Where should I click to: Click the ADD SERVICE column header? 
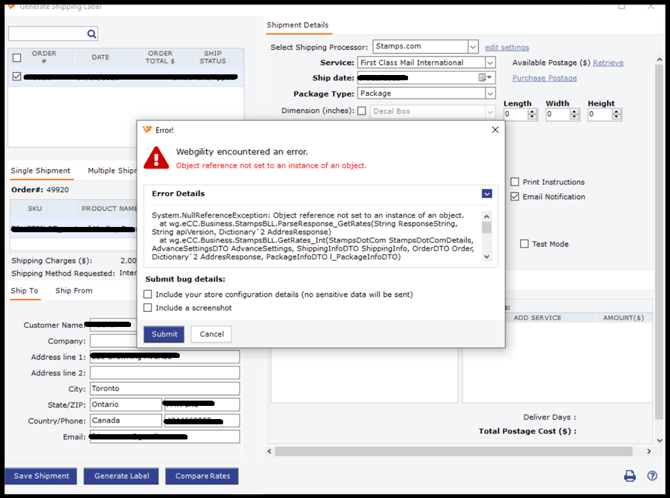[537, 318]
